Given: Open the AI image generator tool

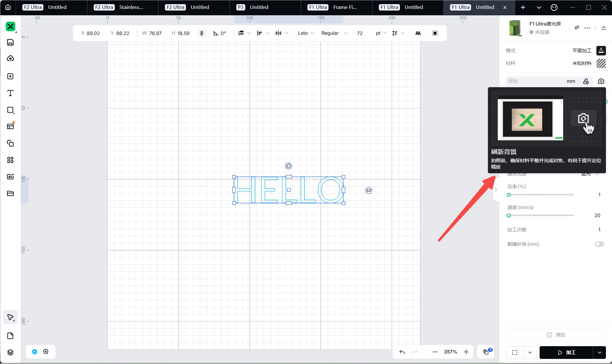Looking at the screenshot, I should [10, 177].
